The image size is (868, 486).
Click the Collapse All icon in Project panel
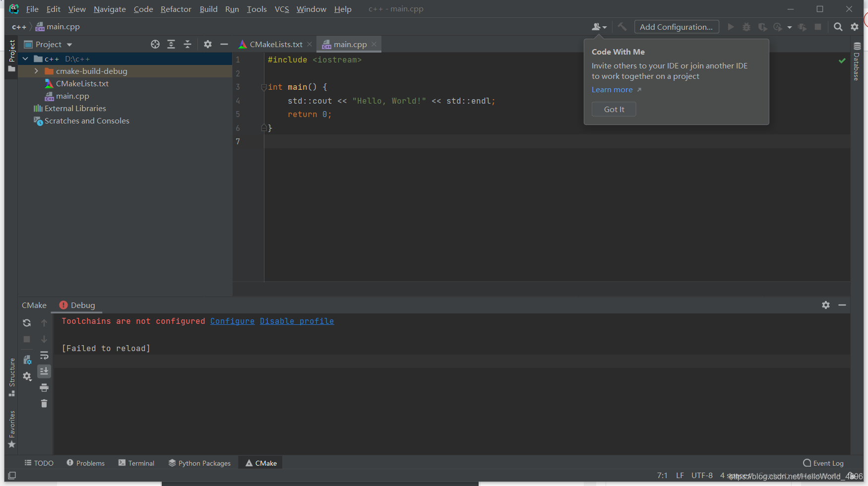point(187,44)
